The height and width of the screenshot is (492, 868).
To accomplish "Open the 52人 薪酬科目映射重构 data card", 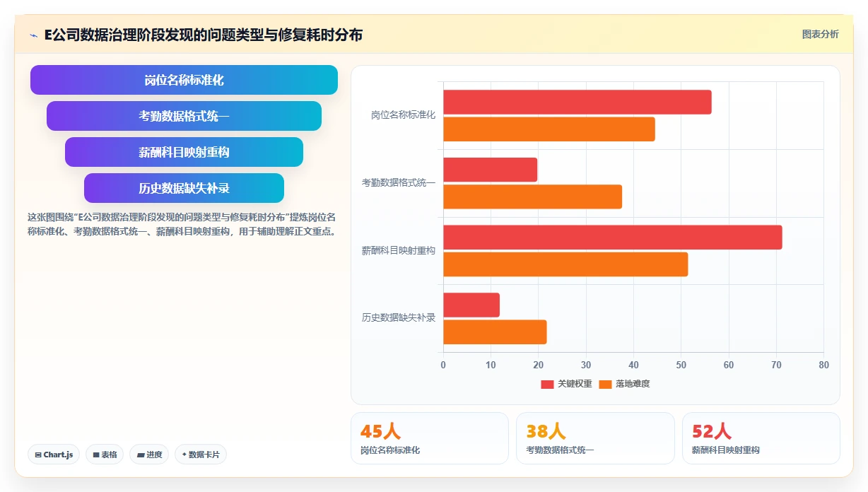I will tap(761, 438).
